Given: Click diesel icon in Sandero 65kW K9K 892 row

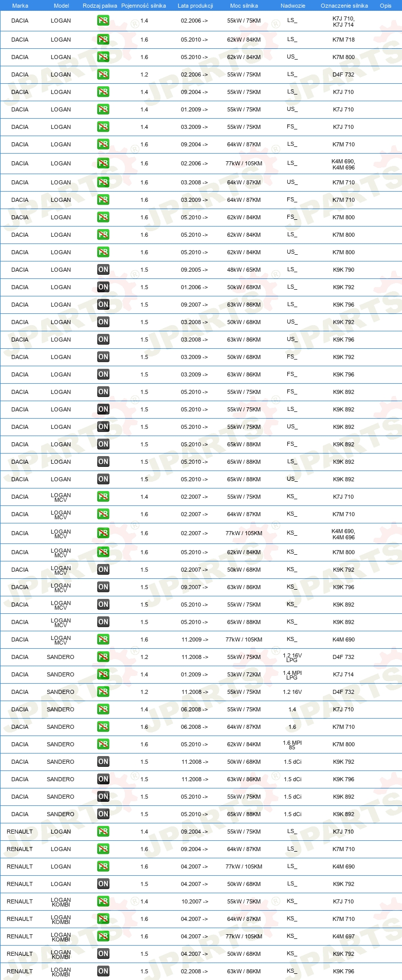Looking at the screenshot, I should [103, 814].
